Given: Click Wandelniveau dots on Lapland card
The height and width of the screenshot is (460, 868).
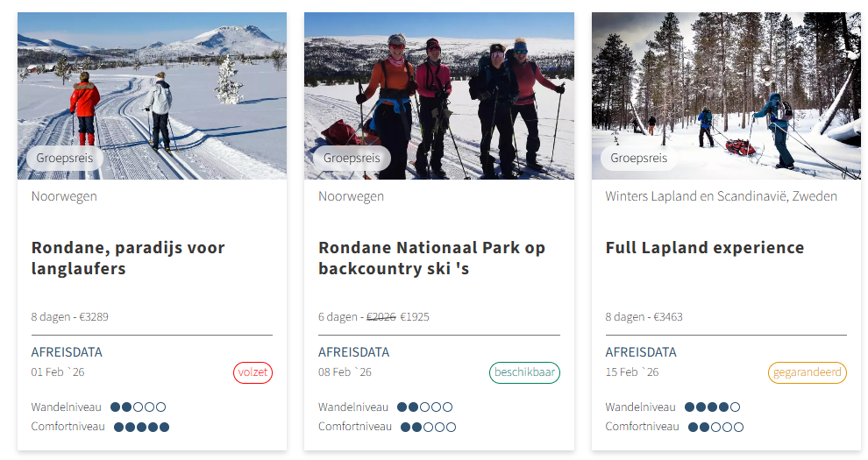Looking at the screenshot, I should (x=712, y=407).
